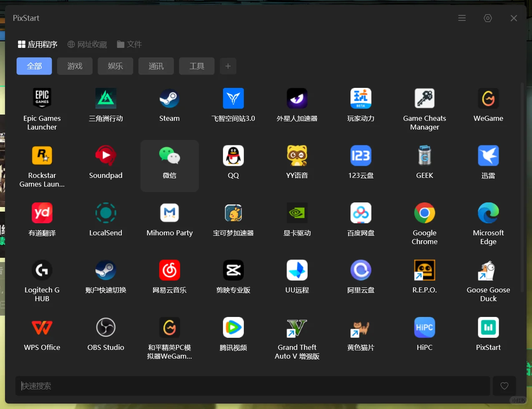Open the hamburger menu at top right
The height and width of the screenshot is (409, 532).
462,18
